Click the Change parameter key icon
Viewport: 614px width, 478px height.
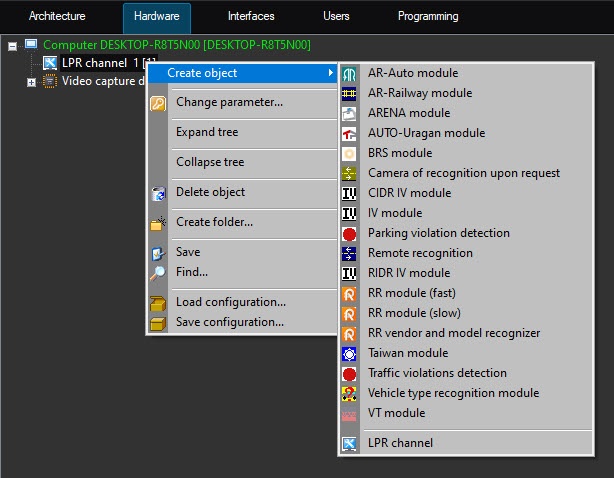(158, 102)
